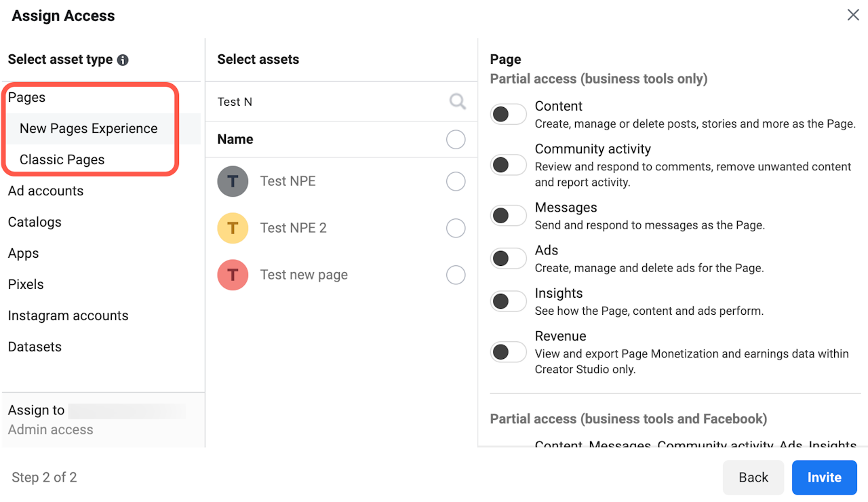
Task: Select all assets via Name radio button
Action: [x=456, y=140]
